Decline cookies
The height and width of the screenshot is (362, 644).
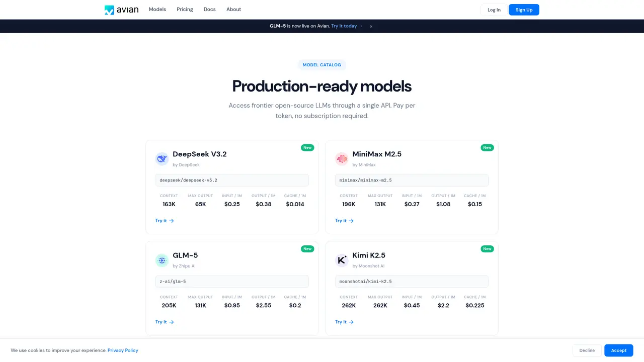point(587,350)
